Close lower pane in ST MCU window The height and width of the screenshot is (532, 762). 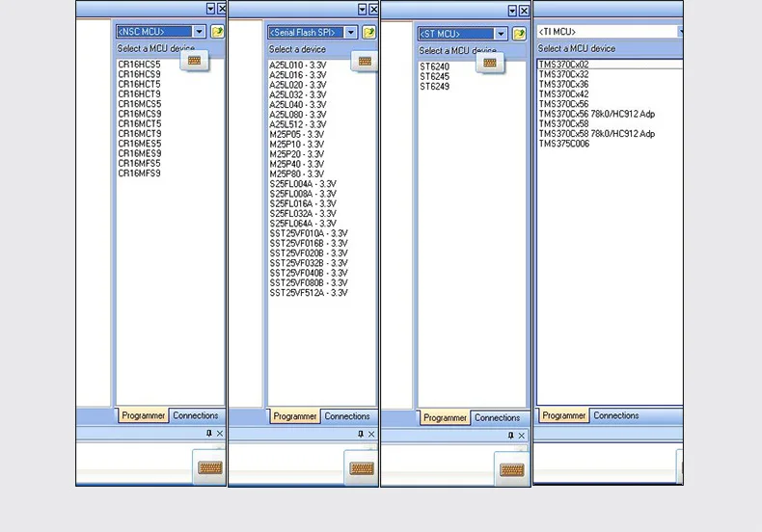[x=522, y=436]
